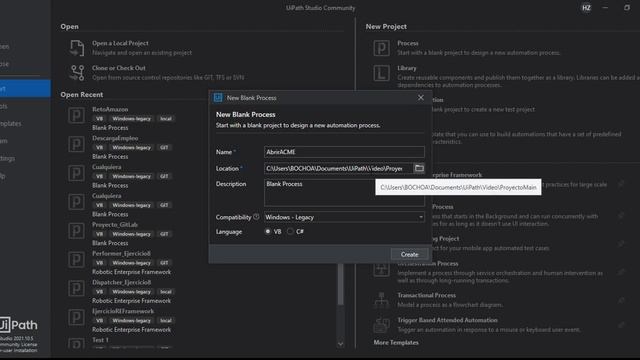Viewport: 640px width, 360px height.
Task: Close the New Blank Process dialog
Action: pyautogui.click(x=421, y=98)
